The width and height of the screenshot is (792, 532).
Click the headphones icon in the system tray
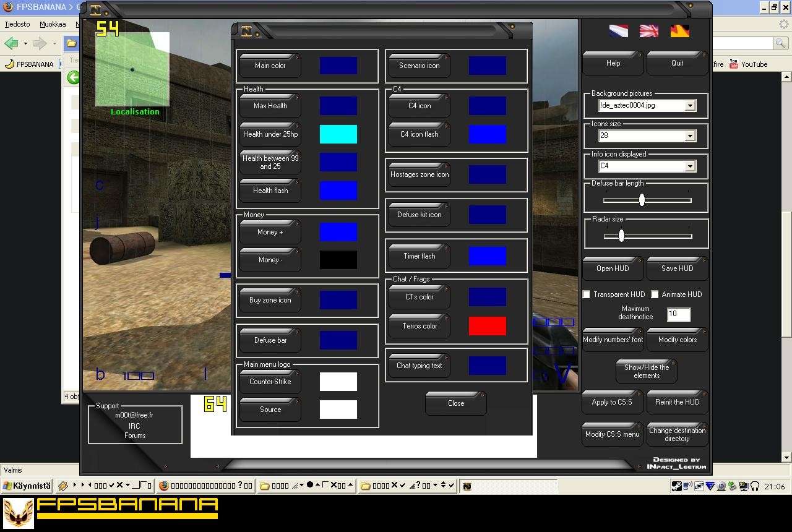click(x=755, y=486)
